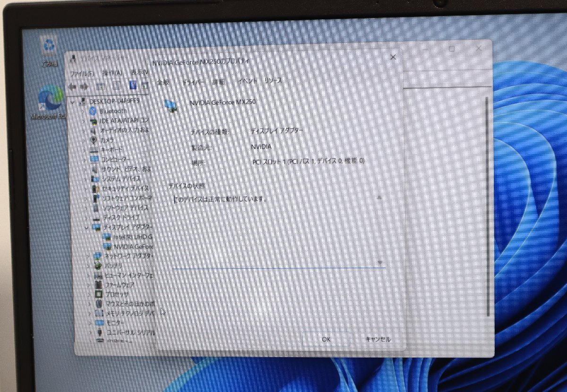The image size is (567, 392).
Task: Select NVIDIA GeForc adapter icon in tree
Action: click(x=106, y=247)
